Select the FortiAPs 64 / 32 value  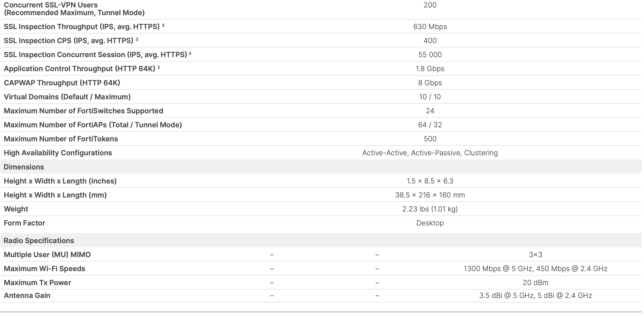(x=430, y=125)
